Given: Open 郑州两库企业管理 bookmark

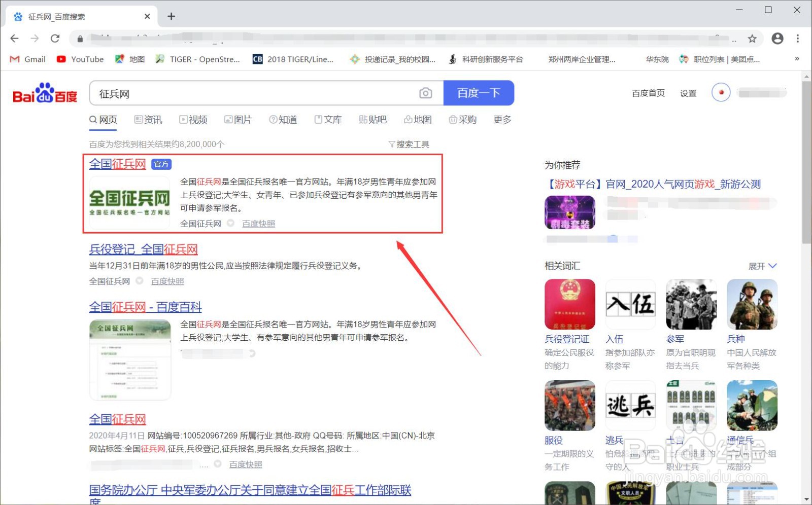Looking at the screenshot, I should coord(582,59).
